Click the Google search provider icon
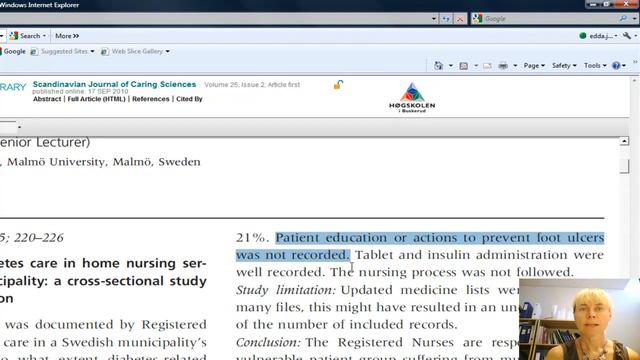The image size is (640, 360). point(478,18)
